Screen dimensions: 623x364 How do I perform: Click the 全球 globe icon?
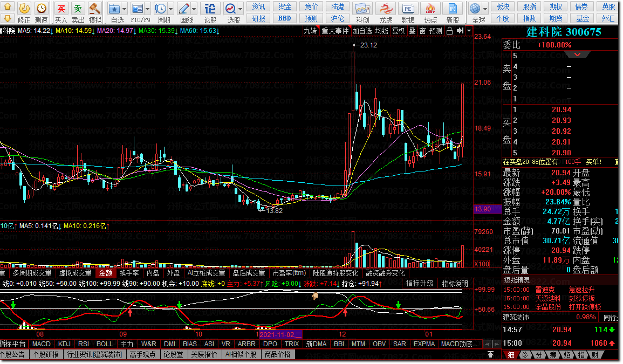(475, 8)
